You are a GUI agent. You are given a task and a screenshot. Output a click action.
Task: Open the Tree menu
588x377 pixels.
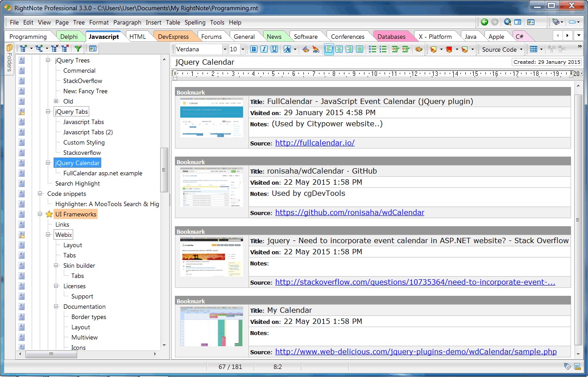(79, 22)
